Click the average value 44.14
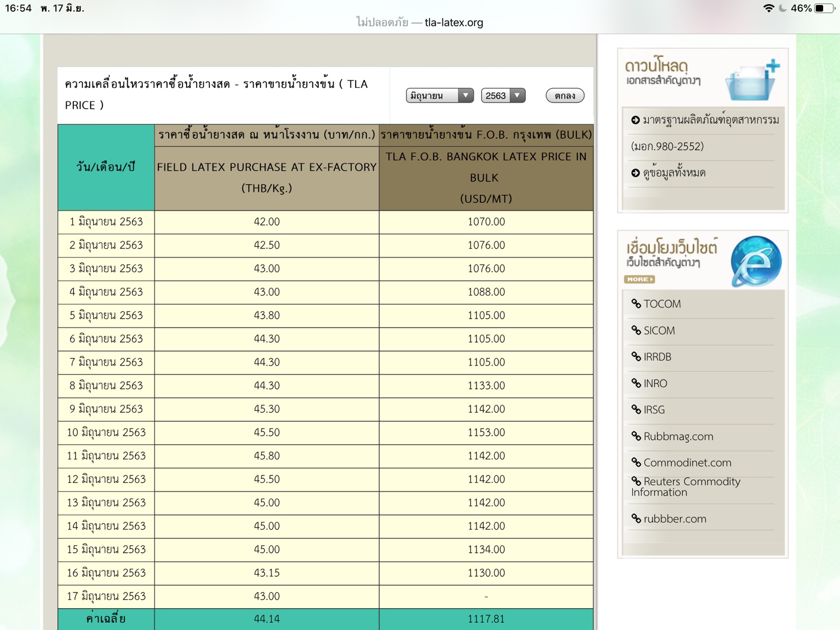 click(267, 619)
